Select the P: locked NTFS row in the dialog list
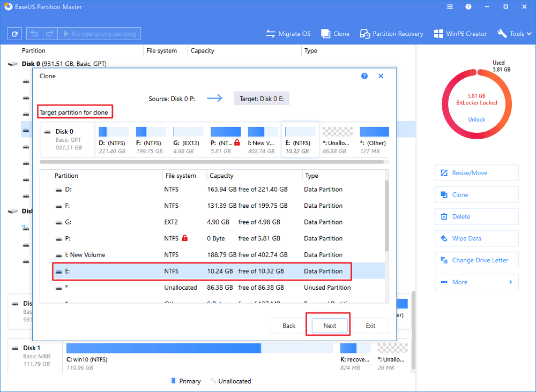This screenshot has height=392, width=536. 212,238
